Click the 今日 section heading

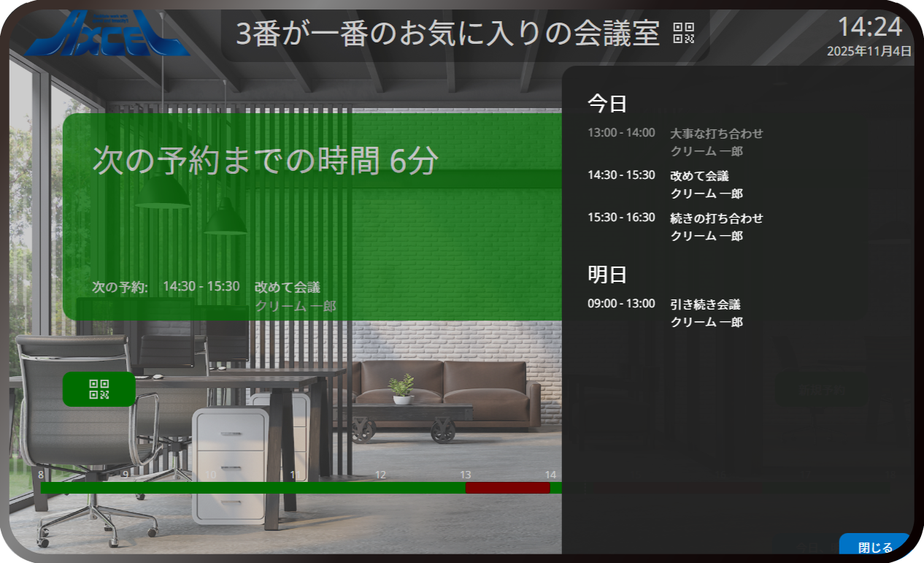click(607, 104)
